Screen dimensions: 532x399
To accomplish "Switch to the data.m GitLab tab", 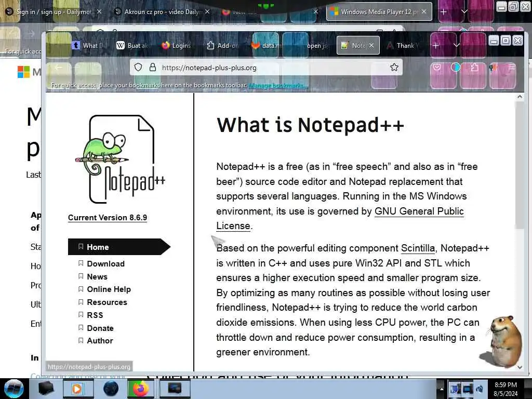I will pyautogui.click(x=267, y=45).
